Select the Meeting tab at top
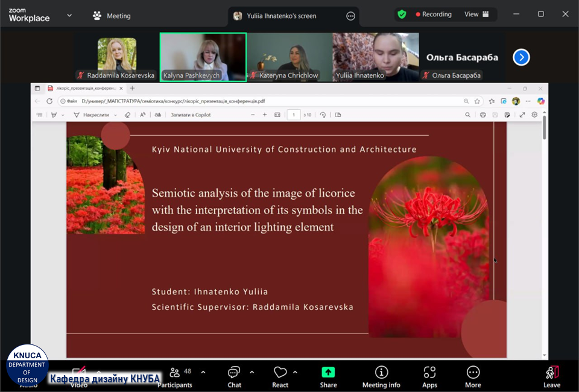Image resolution: width=579 pixels, height=392 pixels. (112, 16)
